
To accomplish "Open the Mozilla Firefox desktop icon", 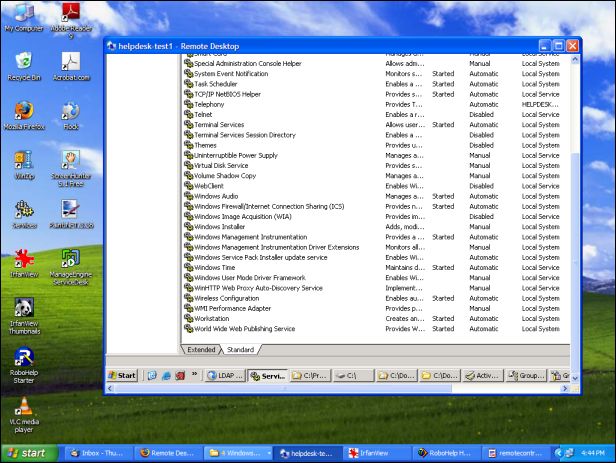I will [x=23, y=112].
